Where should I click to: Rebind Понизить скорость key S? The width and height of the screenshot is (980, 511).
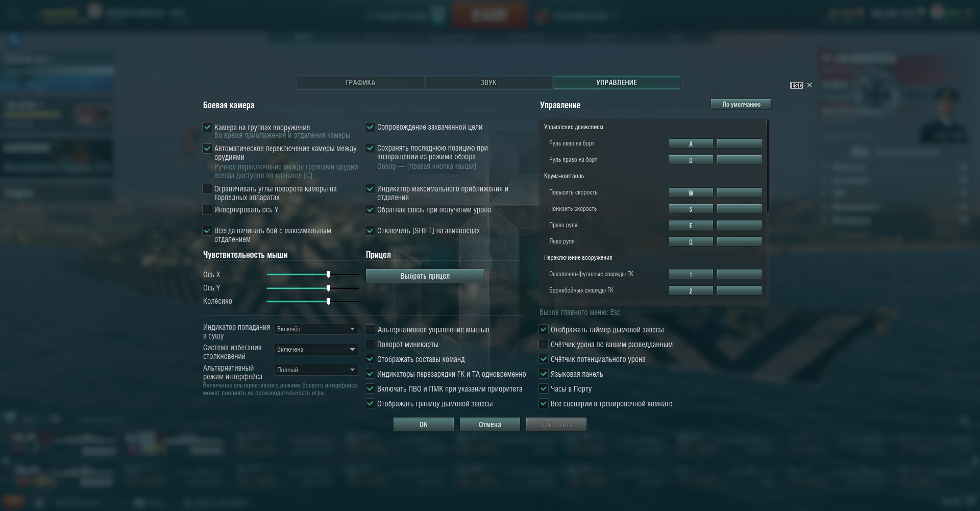pos(691,209)
